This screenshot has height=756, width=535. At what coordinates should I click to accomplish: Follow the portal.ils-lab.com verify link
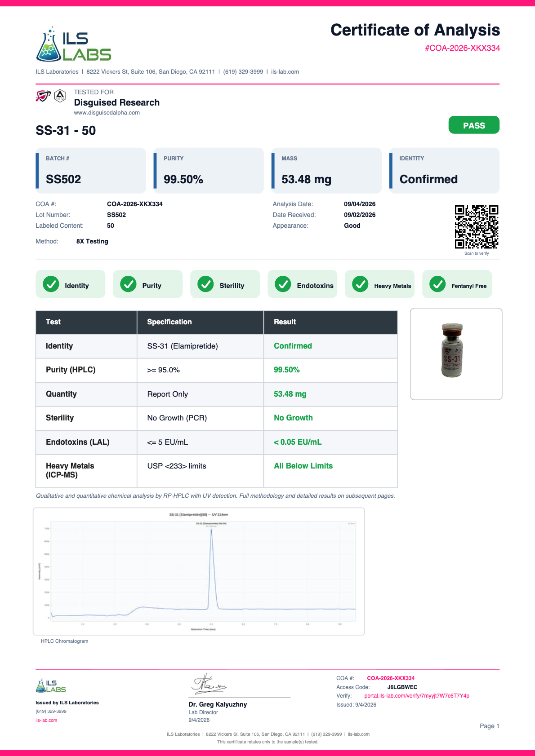(417, 696)
